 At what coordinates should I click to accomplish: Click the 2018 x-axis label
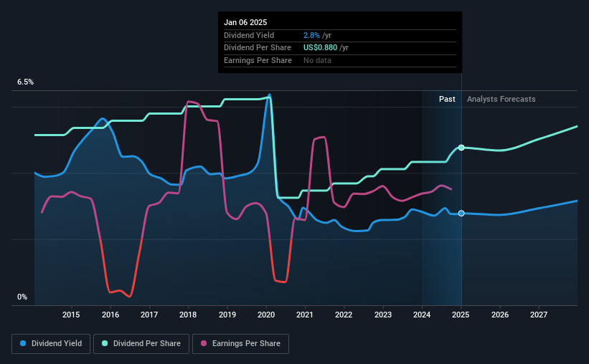(188, 315)
